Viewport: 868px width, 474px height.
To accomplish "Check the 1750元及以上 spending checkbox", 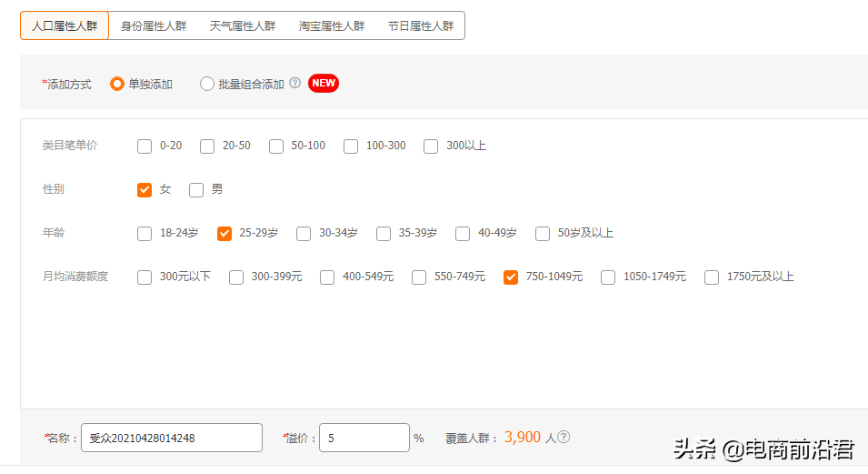I will click(x=712, y=277).
